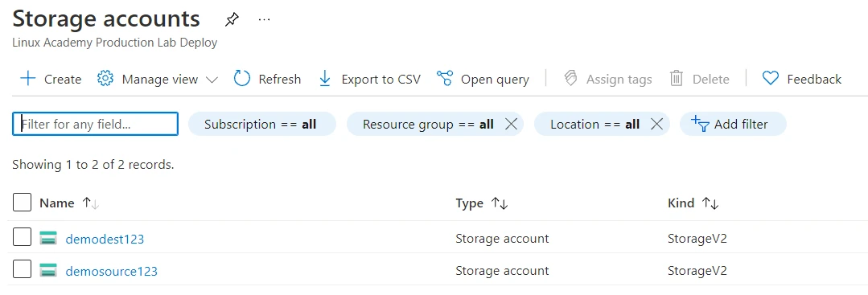Viewport: 868px width, 295px height.
Task: Click the Storage accounts page title
Action: pos(106,18)
